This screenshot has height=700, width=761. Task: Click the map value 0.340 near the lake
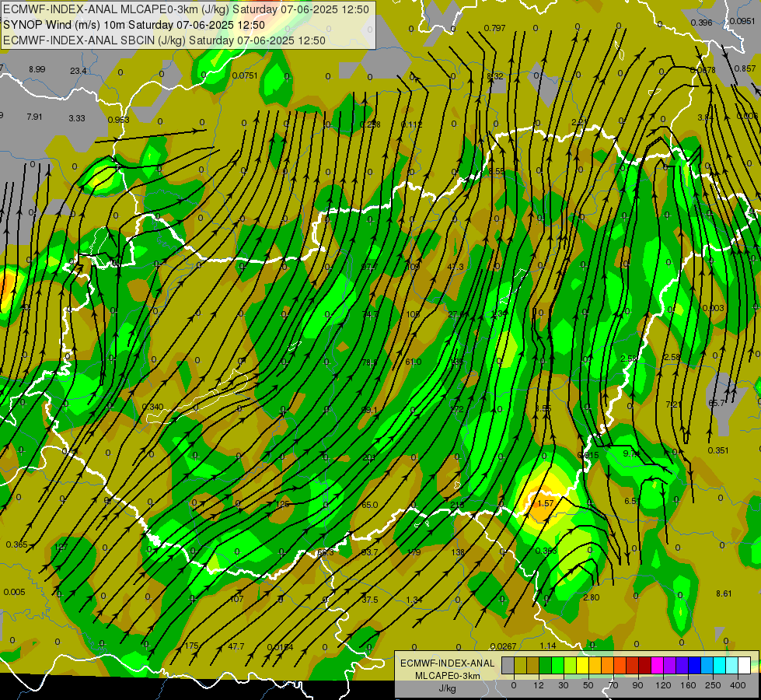[x=152, y=407]
